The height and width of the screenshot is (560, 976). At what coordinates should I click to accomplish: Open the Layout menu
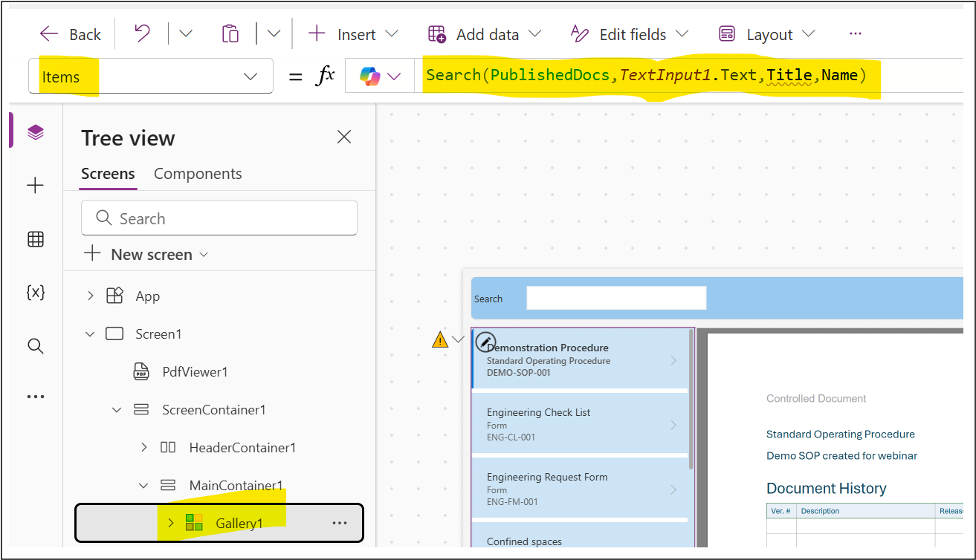click(x=767, y=34)
